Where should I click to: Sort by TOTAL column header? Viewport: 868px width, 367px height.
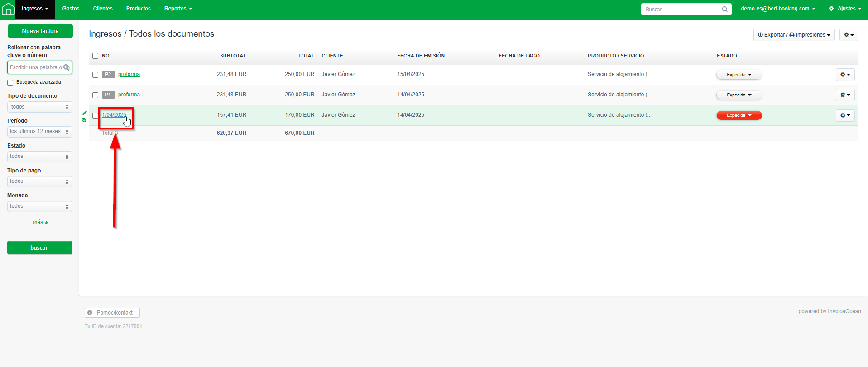[306, 56]
